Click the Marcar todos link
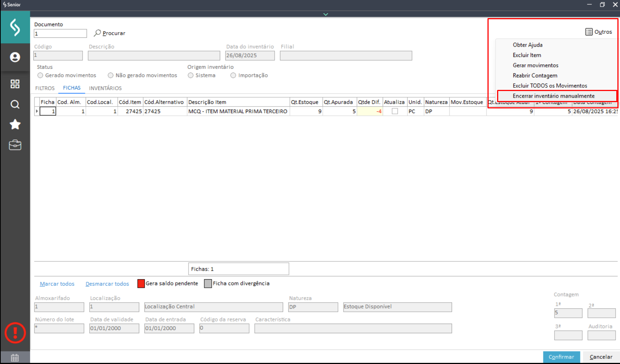Image resolution: width=620 pixels, height=364 pixels. coord(57,284)
